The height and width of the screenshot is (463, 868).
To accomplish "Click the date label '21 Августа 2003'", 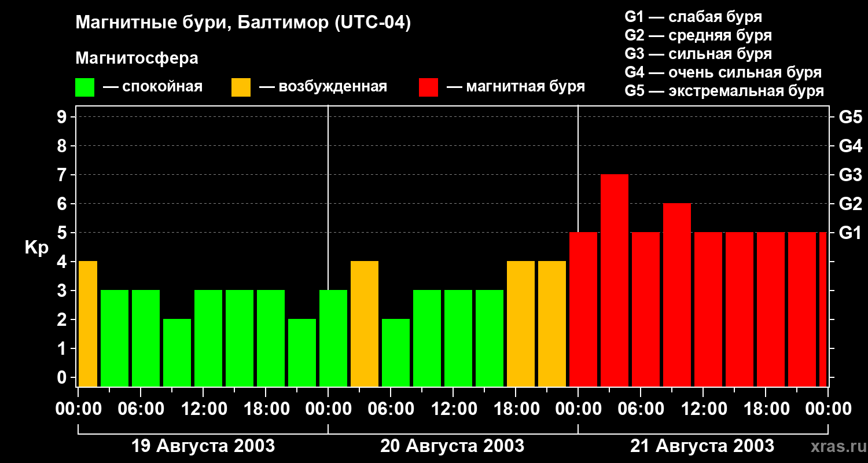I will pos(702,446).
